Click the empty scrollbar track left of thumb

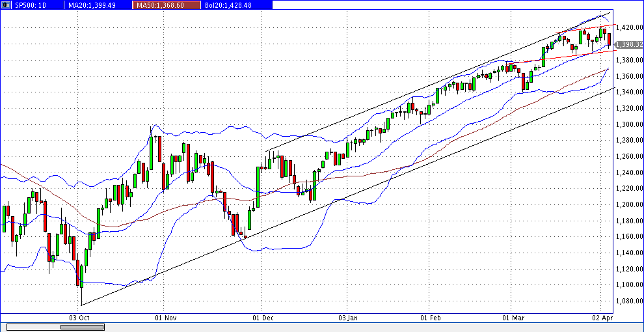click(x=34, y=327)
